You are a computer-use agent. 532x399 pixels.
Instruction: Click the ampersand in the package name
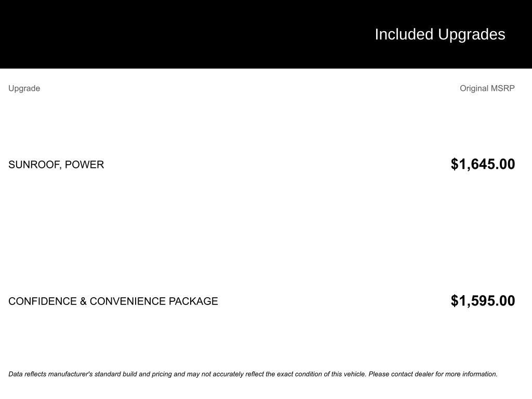pyautogui.click(x=83, y=301)
